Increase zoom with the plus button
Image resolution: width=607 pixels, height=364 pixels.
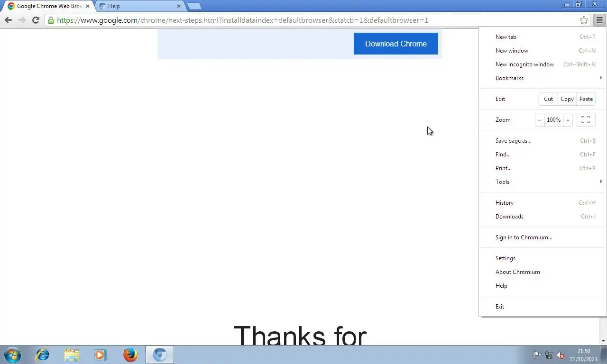point(568,120)
